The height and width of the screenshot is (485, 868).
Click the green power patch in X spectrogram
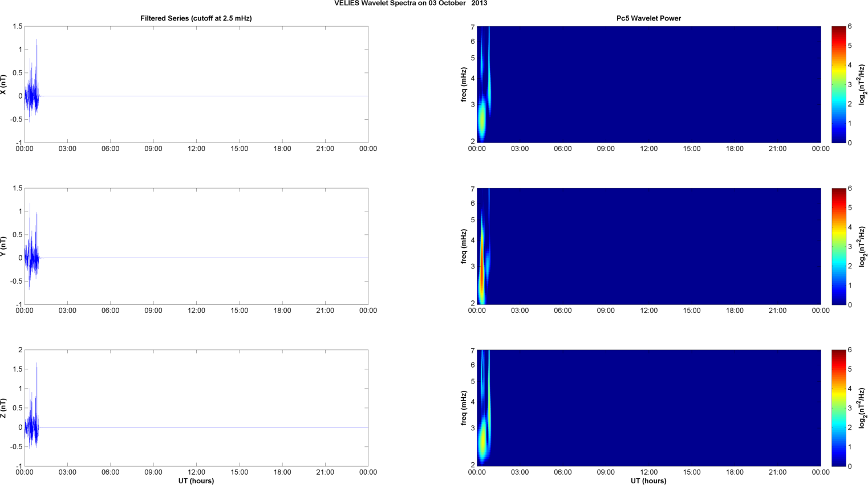(482, 119)
